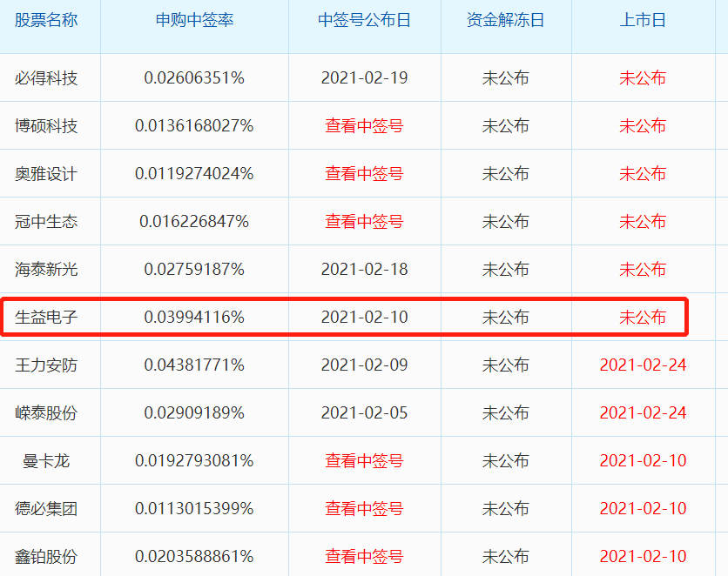
Task: Click rate value 0.02759187%
Action: coord(194,269)
